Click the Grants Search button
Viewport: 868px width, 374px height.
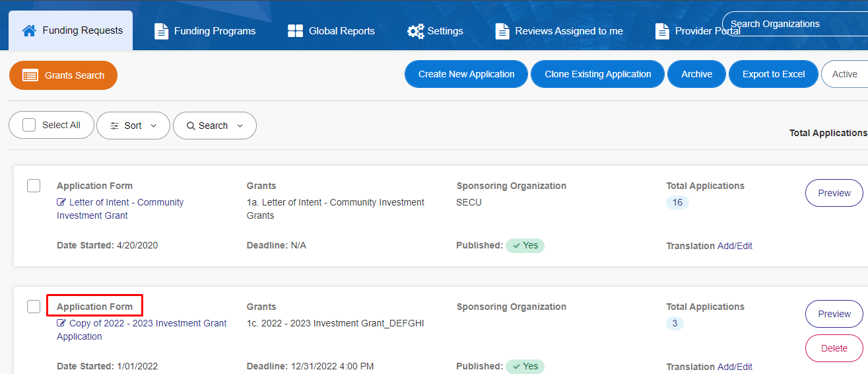63,75
